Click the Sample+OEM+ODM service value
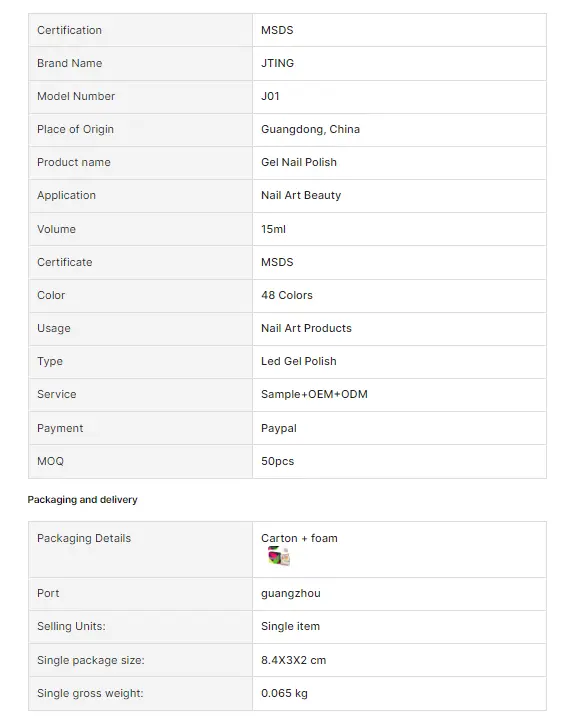The width and height of the screenshot is (565, 725). pyautogui.click(x=314, y=394)
